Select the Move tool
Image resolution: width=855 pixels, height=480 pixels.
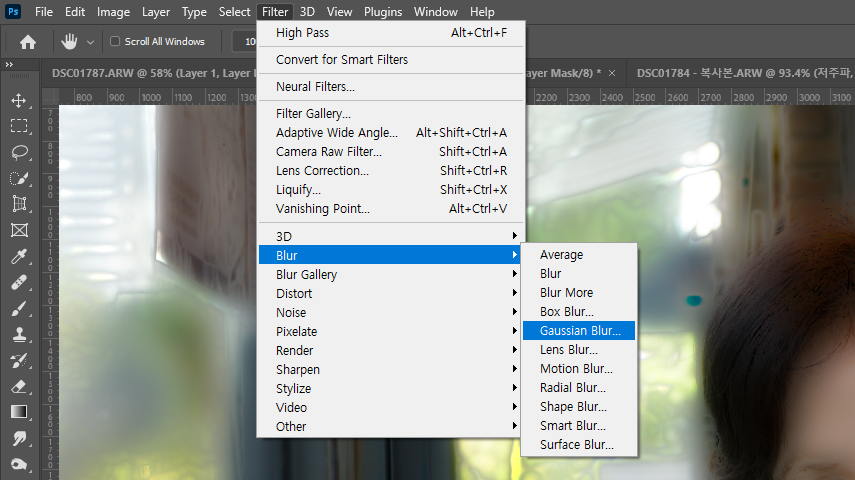click(19, 100)
